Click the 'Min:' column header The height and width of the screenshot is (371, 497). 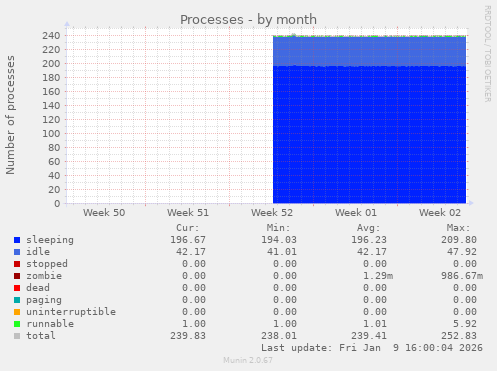[x=278, y=228]
